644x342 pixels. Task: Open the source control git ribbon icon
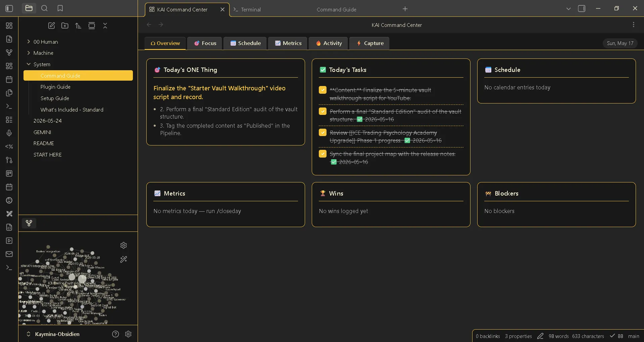[9, 160]
